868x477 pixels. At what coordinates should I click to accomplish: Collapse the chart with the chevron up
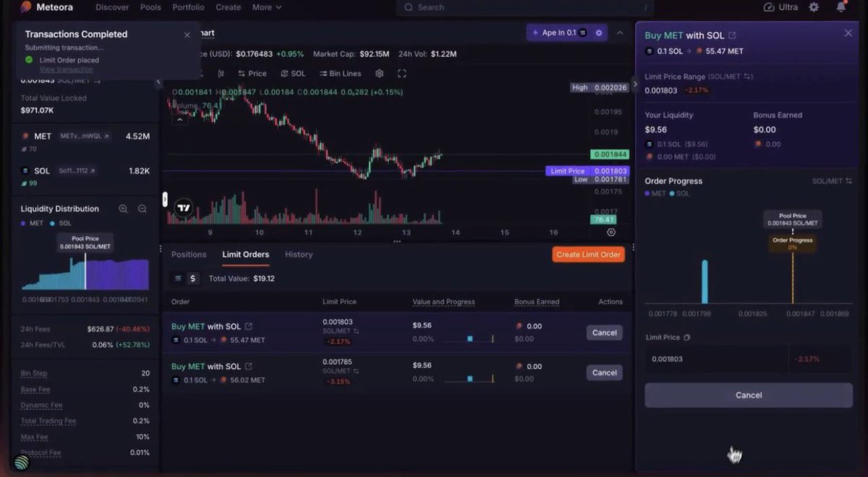tap(619, 33)
